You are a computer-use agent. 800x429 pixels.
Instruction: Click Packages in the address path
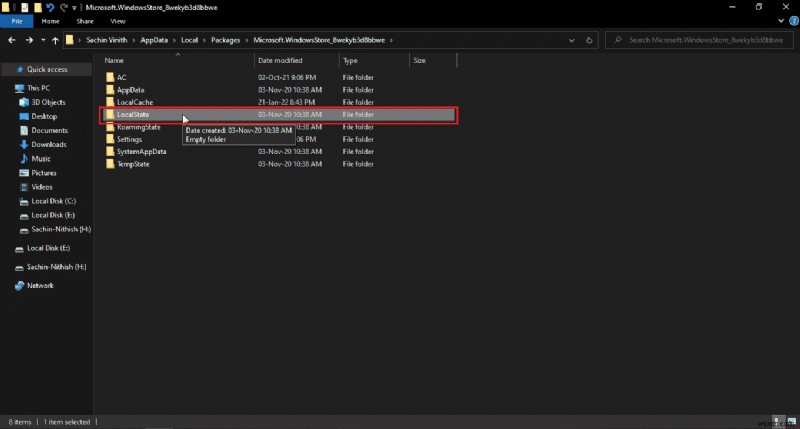[x=226, y=40]
